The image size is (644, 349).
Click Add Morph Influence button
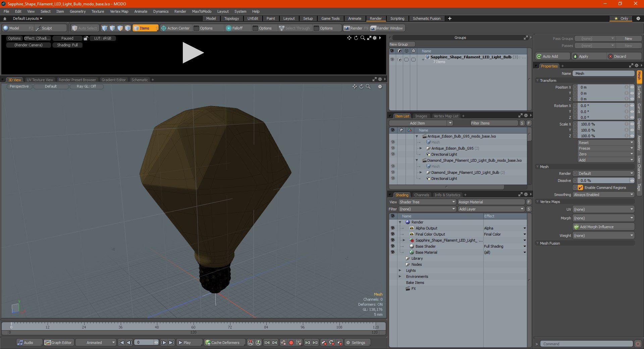tap(603, 227)
